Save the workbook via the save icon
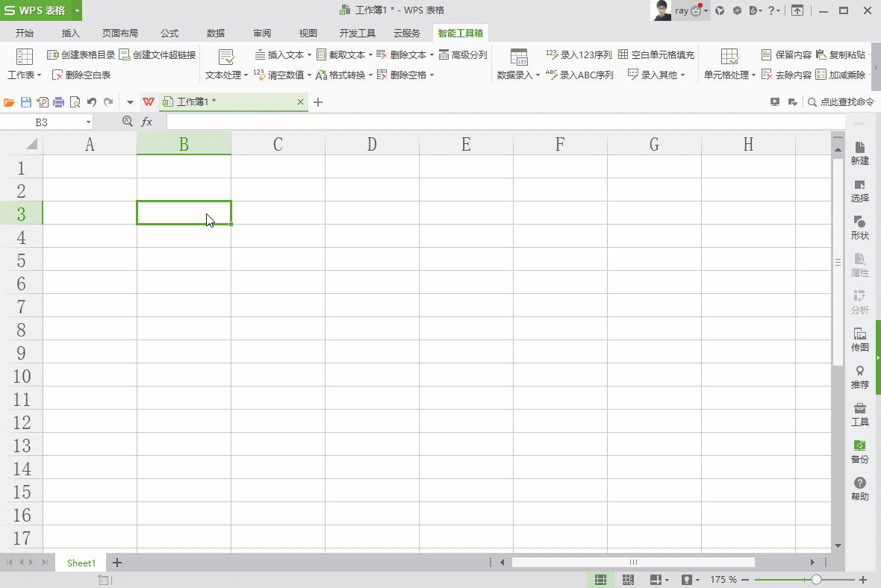Screen dimensions: 881x588 point(25,101)
